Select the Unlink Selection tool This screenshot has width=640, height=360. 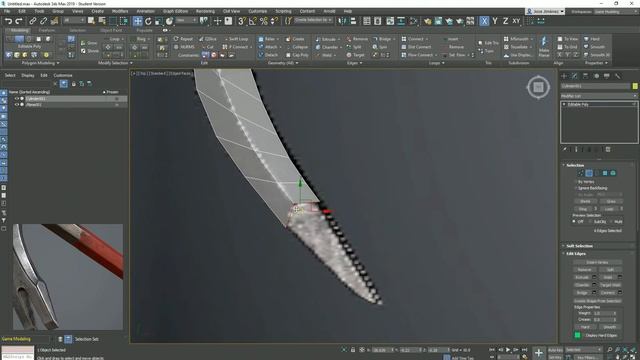pyautogui.click(x=43, y=21)
